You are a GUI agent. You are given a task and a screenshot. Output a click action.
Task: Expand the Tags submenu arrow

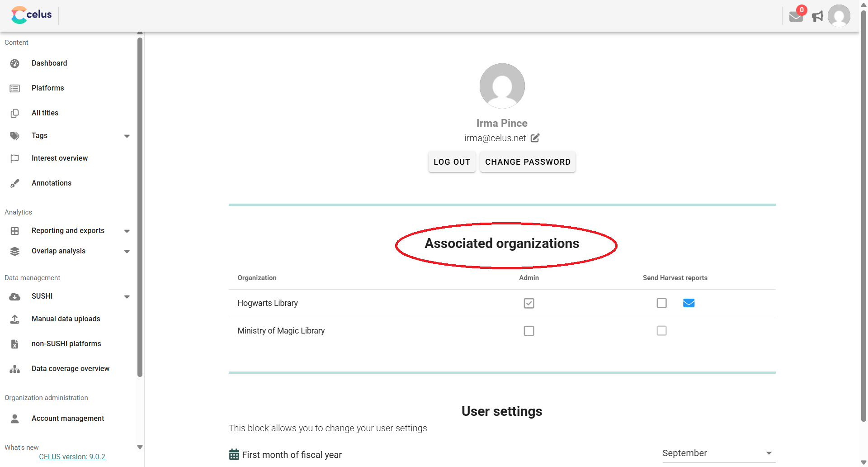(x=127, y=136)
